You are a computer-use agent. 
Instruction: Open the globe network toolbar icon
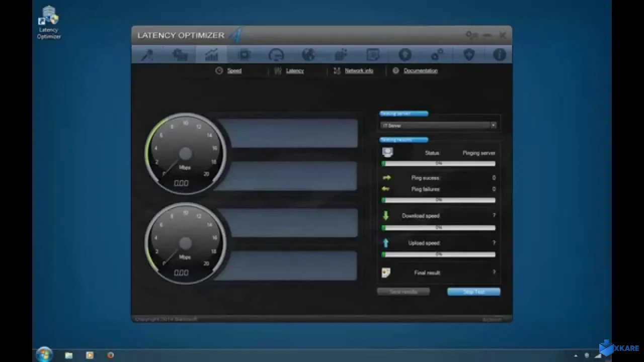point(308,54)
